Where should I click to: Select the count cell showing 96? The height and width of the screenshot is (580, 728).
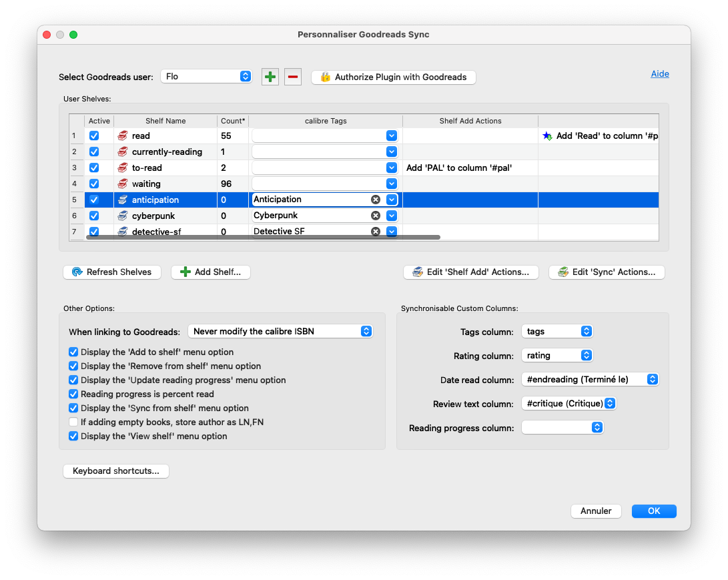(x=233, y=184)
